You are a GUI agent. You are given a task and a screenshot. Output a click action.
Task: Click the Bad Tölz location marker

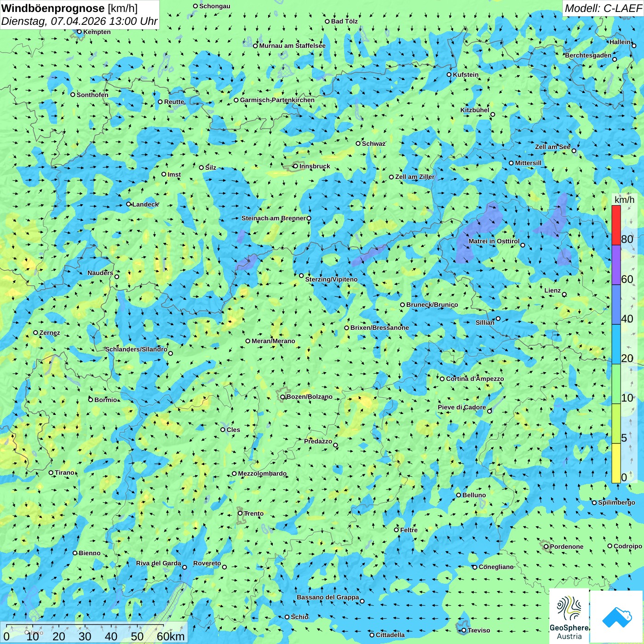[x=328, y=21]
